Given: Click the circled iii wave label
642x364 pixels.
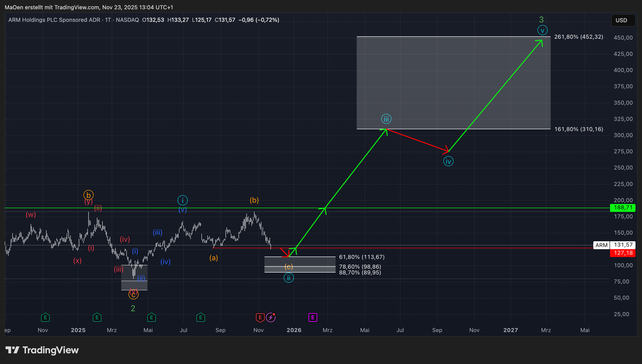Looking at the screenshot, I should [x=386, y=119].
